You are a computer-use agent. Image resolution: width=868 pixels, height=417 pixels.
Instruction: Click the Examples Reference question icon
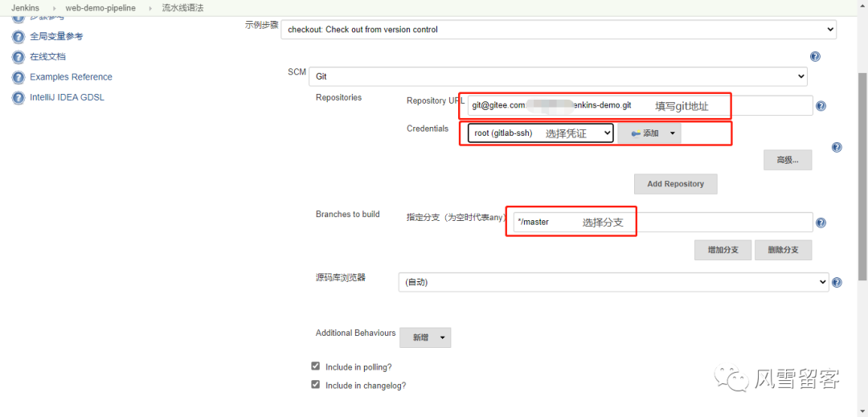18,77
